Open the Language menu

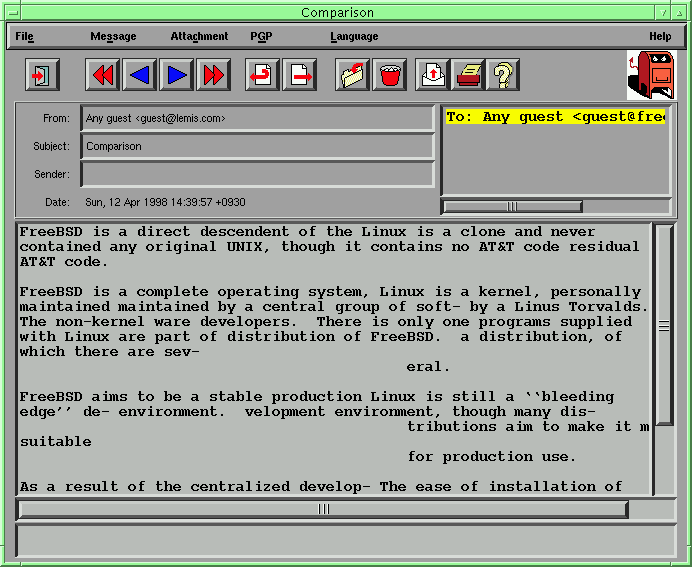point(354,36)
